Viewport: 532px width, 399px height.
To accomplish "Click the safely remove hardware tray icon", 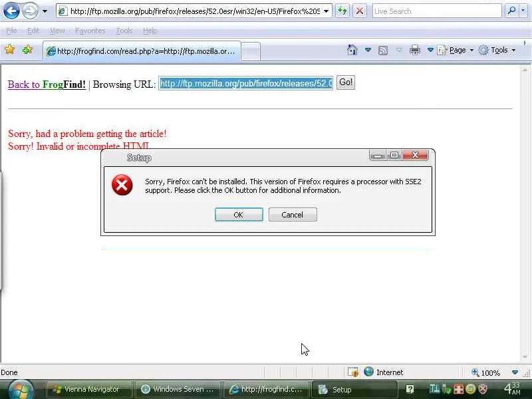I will [446, 389].
